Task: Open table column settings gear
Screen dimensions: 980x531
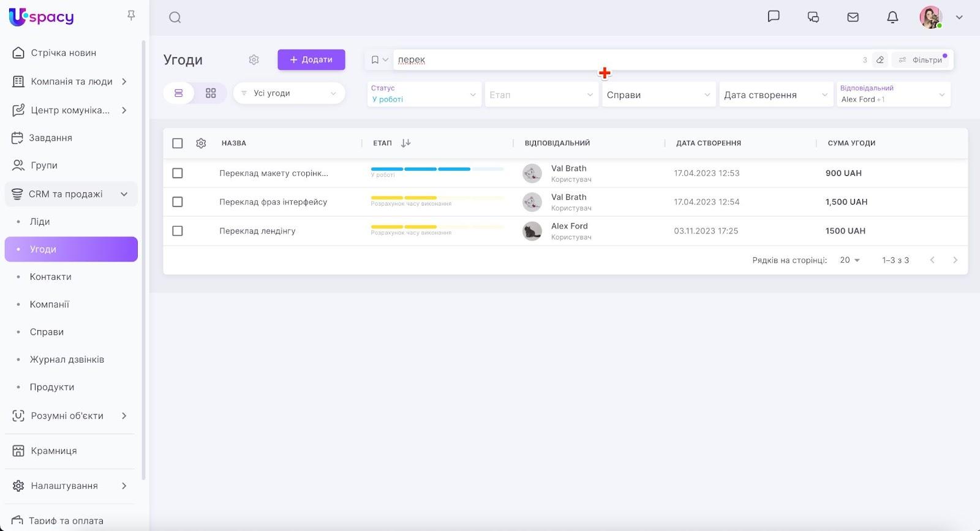Action: [201, 143]
